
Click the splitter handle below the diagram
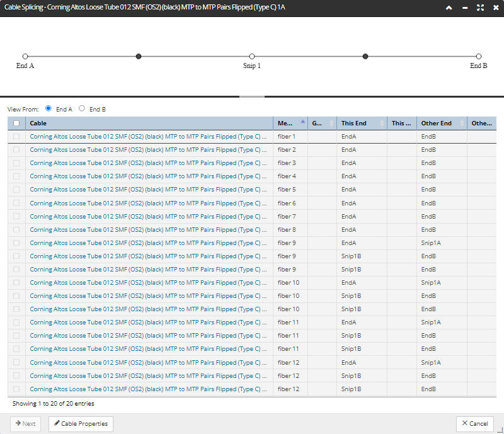point(252,96)
